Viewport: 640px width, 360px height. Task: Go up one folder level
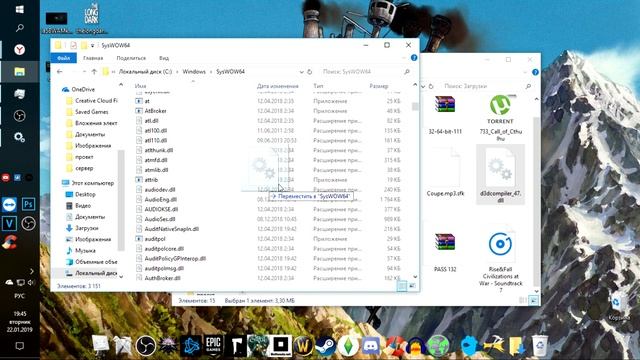click(94, 71)
